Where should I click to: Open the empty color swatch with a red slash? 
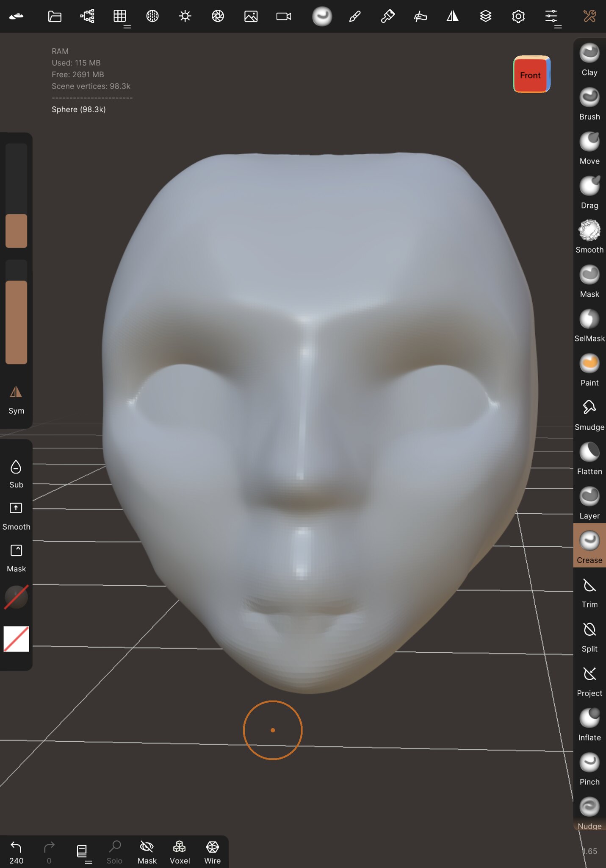click(x=16, y=639)
